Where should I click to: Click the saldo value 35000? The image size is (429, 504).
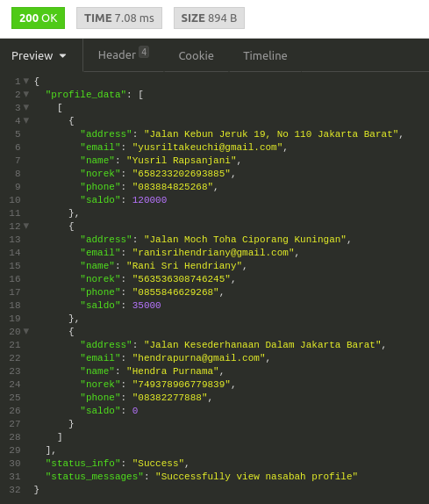point(147,306)
